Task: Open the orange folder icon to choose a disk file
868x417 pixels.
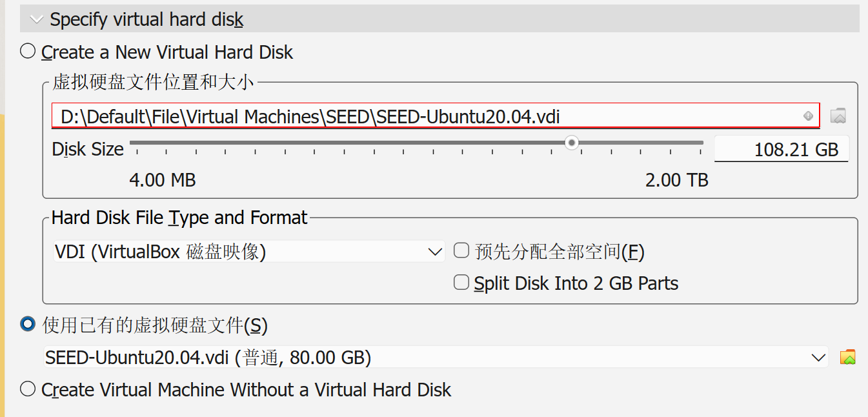Action: click(x=847, y=357)
